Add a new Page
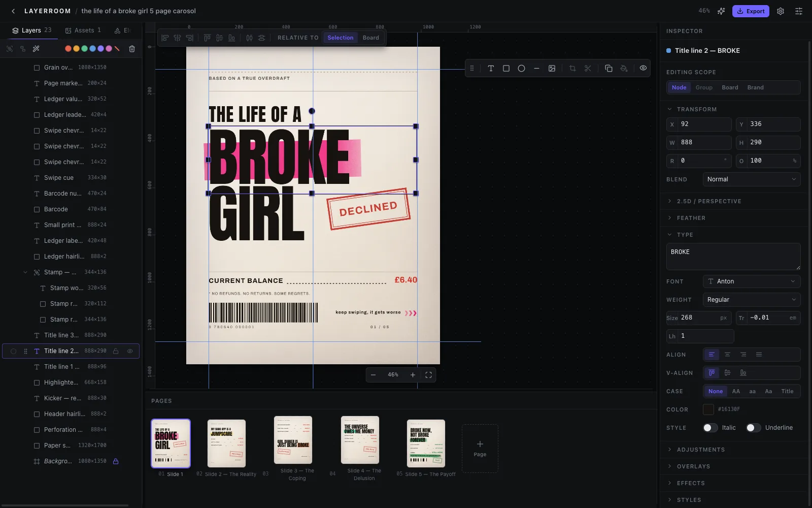The image size is (812, 508). pos(480,449)
